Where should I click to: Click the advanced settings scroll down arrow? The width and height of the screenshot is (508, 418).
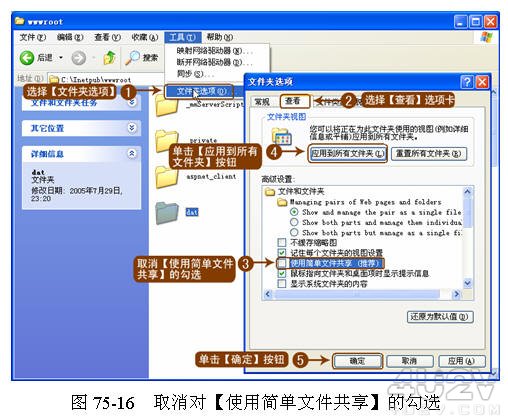point(467,283)
